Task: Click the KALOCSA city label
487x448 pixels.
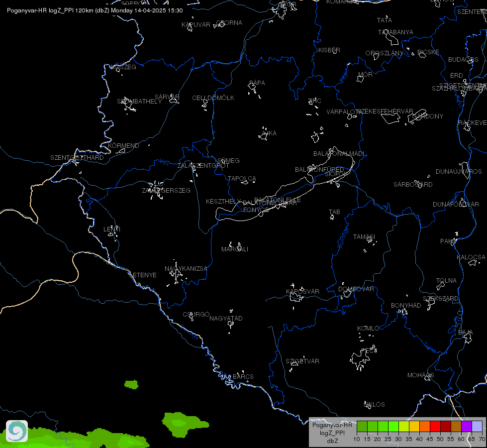Action: pyautogui.click(x=471, y=257)
